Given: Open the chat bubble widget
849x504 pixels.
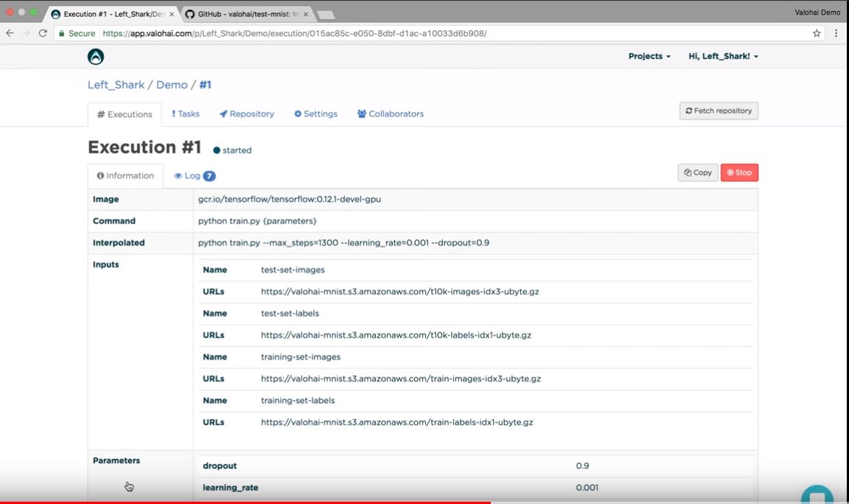Looking at the screenshot, I should [x=817, y=495].
